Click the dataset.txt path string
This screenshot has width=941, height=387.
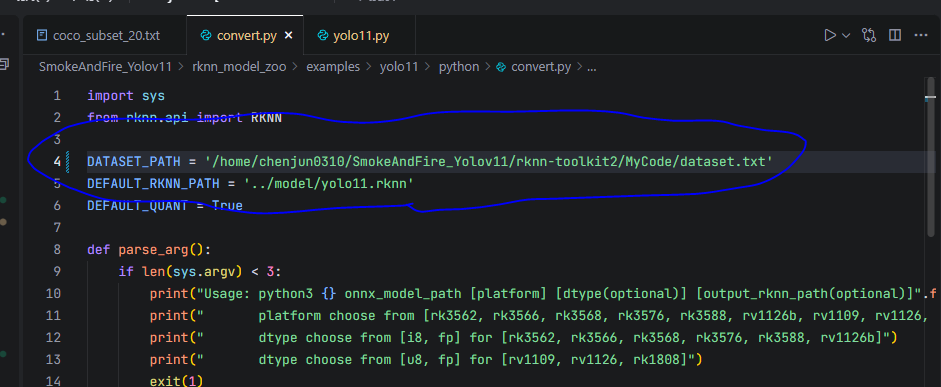[489, 162]
